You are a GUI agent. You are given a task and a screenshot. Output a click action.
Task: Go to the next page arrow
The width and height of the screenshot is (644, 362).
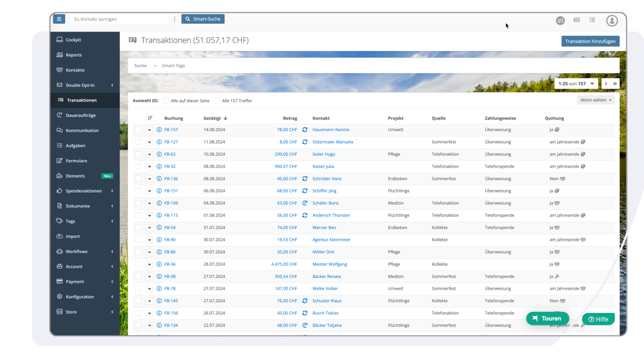[606, 84]
